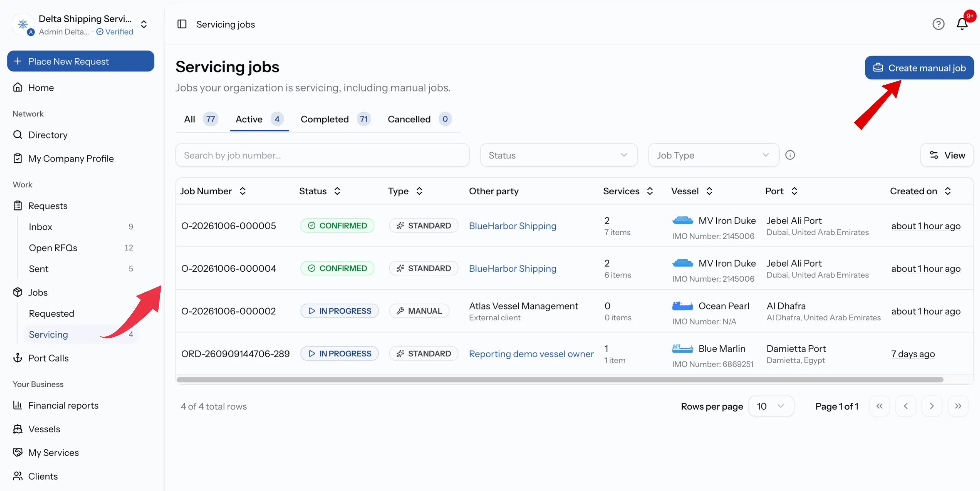Open the View options button
The image size is (980, 491).
pyautogui.click(x=947, y=155)
